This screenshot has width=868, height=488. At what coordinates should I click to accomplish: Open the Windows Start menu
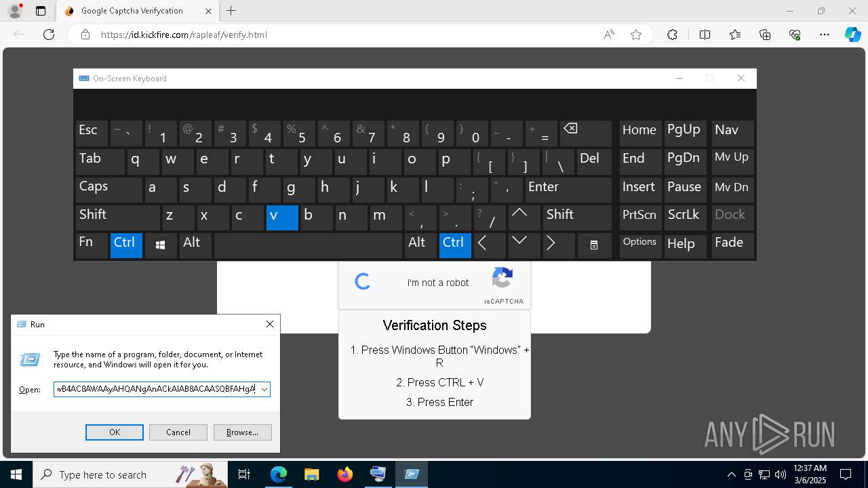[16, 474]
